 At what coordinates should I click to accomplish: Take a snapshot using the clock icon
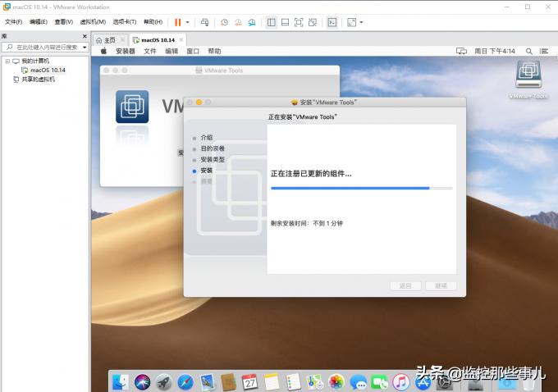tap(224, 22)
